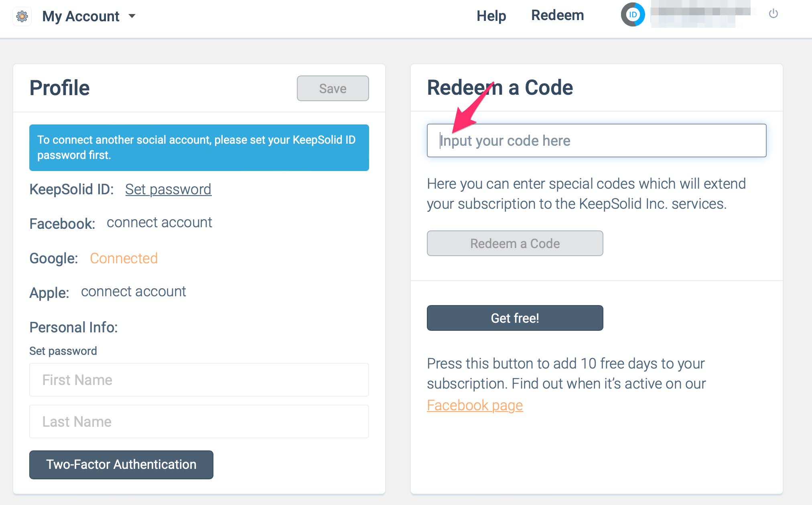Expand the My Account dropdown arrow
812x505 pixels.
(x=132, y=16)
